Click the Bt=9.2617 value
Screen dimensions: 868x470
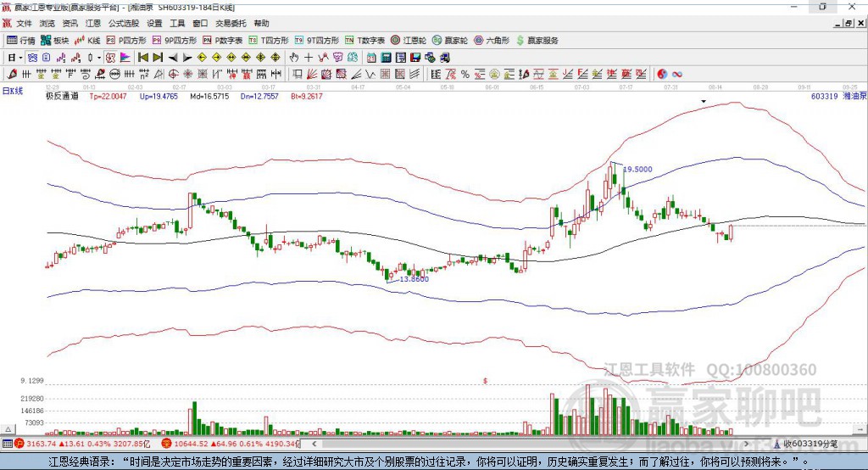[307, 96]
